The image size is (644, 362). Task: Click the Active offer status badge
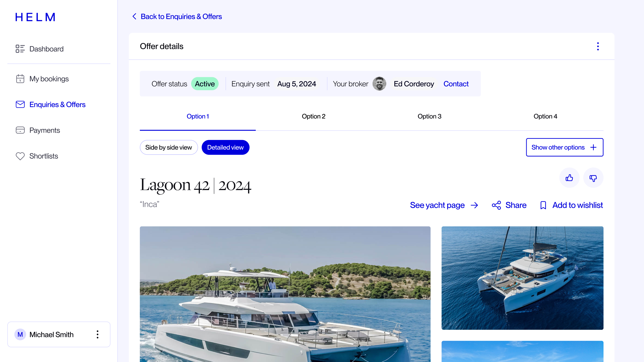(205, 84)
